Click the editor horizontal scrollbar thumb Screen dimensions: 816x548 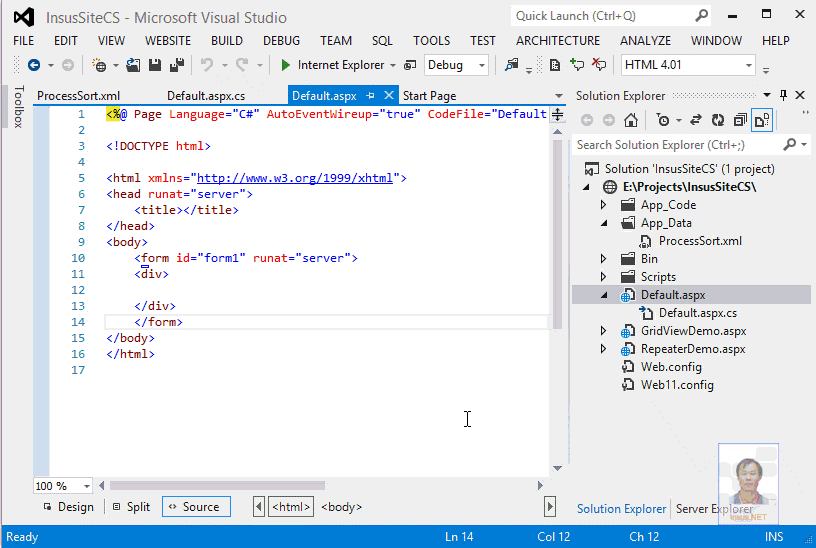click(x=217, y=486)
